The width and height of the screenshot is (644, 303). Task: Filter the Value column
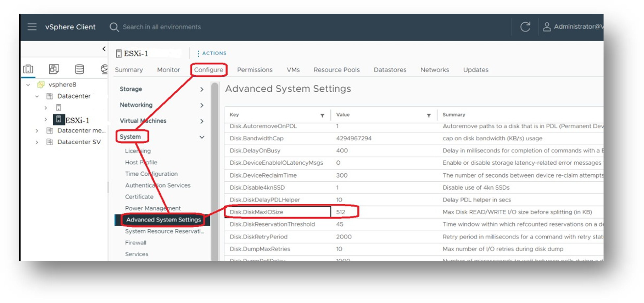pyautogui.click(x=429, y=115)
